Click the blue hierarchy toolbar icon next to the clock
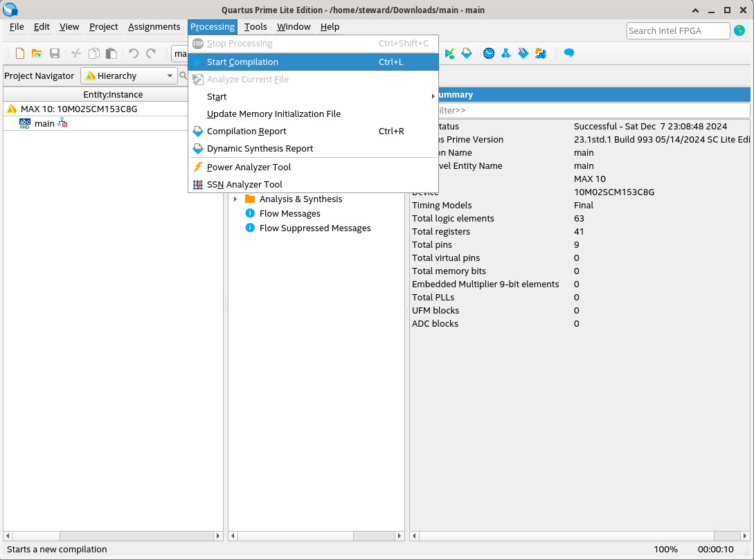Screen dimensions: 754x560 (x=506, y=53)
